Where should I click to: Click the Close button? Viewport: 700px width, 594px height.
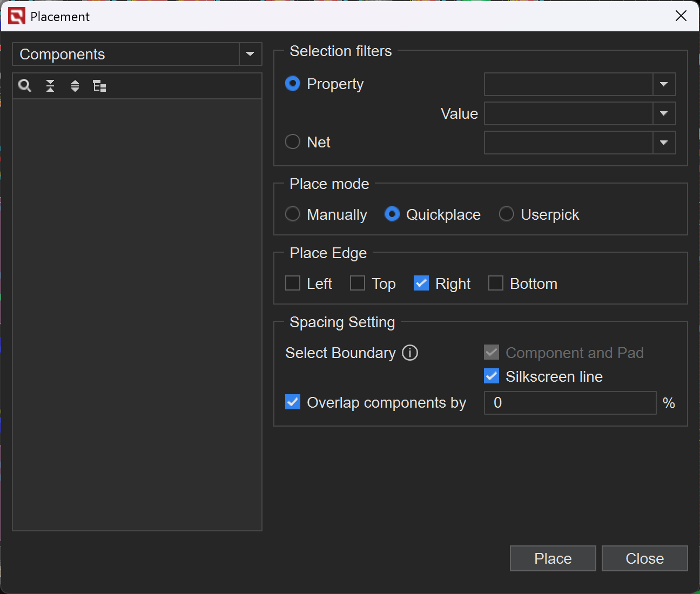[644, 558]
